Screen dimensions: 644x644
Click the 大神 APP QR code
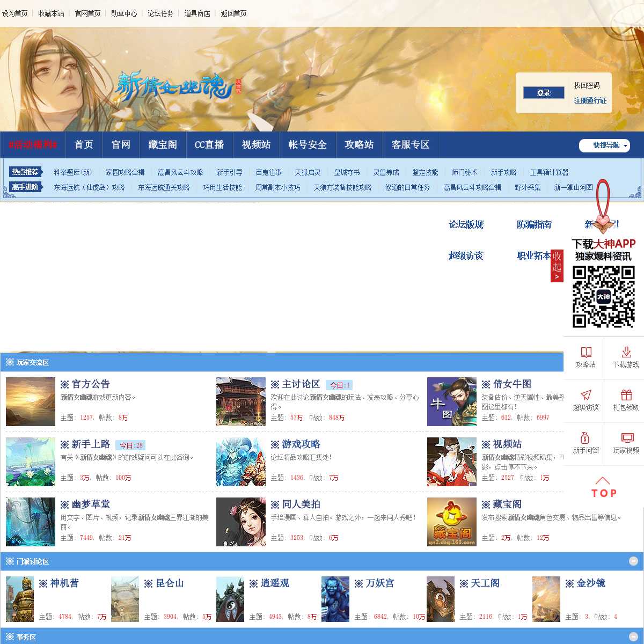(x=604, y=297)
